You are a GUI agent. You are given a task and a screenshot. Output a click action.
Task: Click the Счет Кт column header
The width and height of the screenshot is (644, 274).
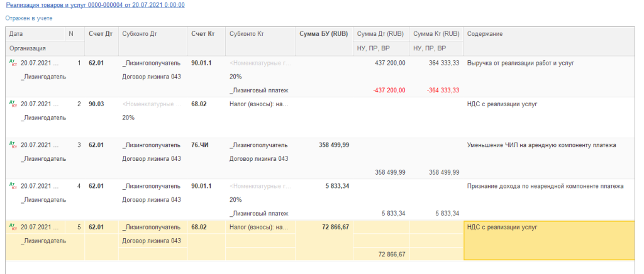203,33
